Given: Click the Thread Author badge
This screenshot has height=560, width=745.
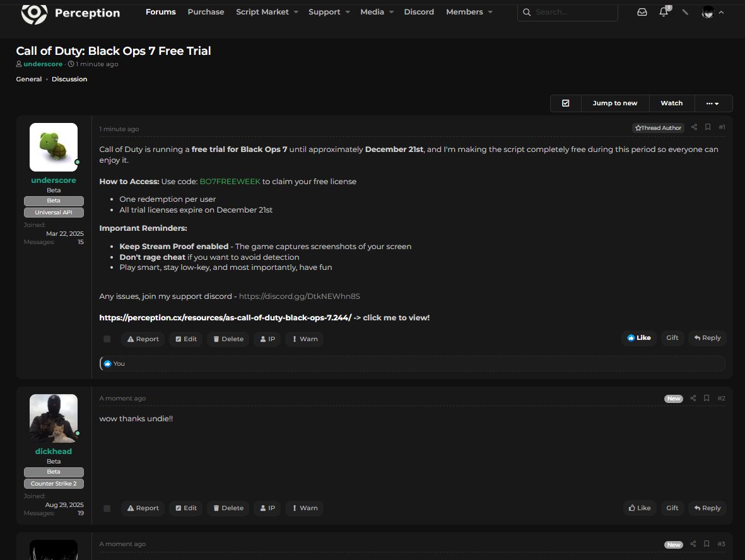Looking at the screenshot, I should pos(658,128).
